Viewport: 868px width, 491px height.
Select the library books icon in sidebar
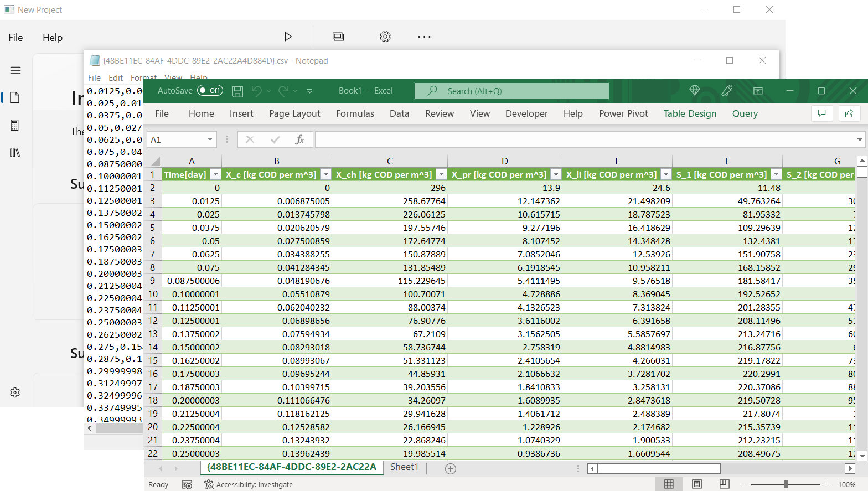[x=15, y=153]
